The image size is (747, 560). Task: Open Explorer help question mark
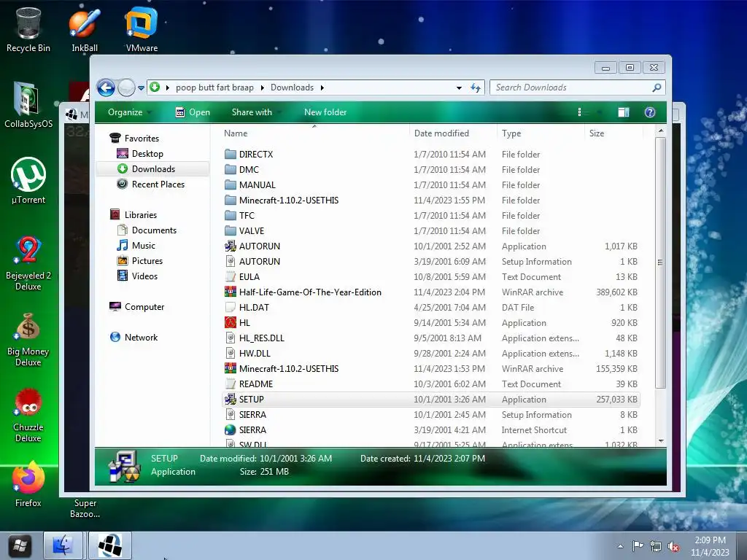650,112
